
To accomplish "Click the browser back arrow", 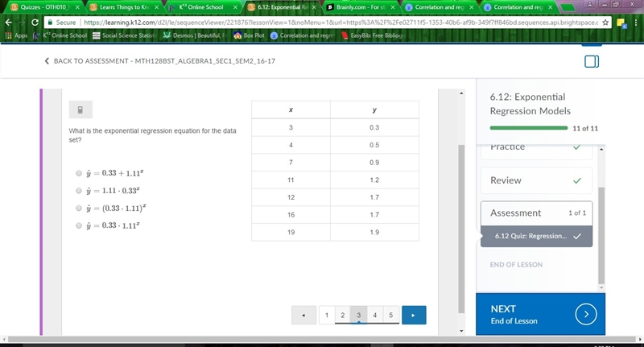I will 9,23.
